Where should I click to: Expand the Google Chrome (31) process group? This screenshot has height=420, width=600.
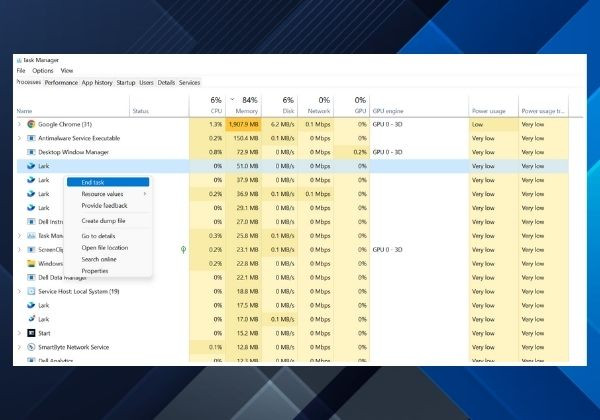click(x=19, y=124)
